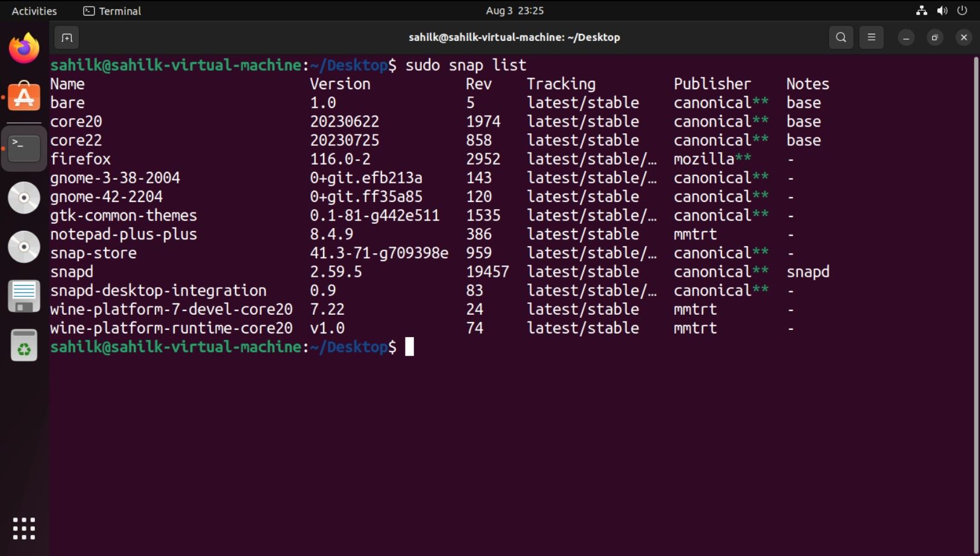Open the Trash from the dock
Image resolution: width=980 pixels, height=556 pixels.
(24, 344)
